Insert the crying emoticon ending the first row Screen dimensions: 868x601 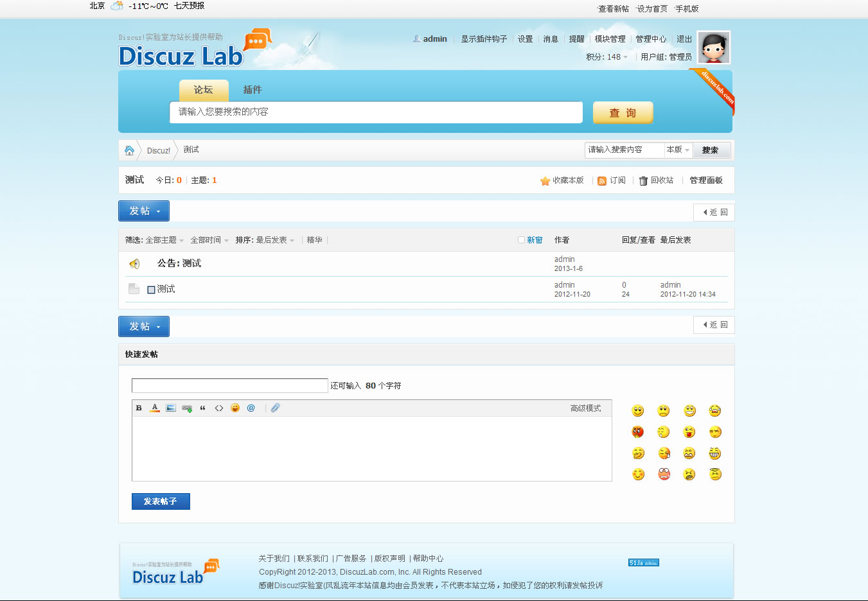click(715, 411)
